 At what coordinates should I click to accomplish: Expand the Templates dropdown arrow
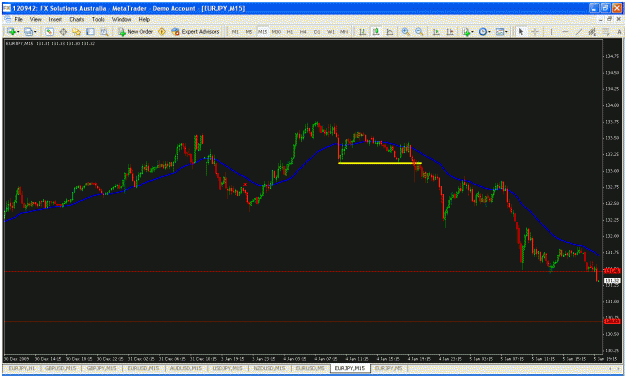coord(507,32)
